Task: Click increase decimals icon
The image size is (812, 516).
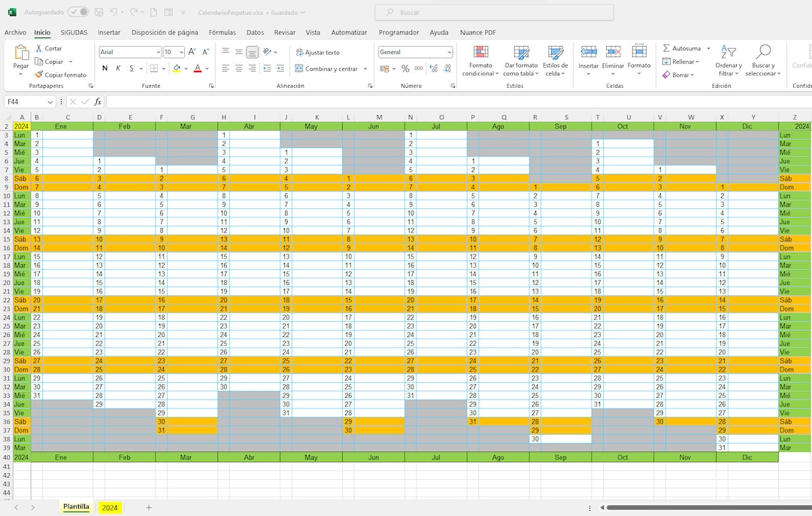Action: click(434, 68)
